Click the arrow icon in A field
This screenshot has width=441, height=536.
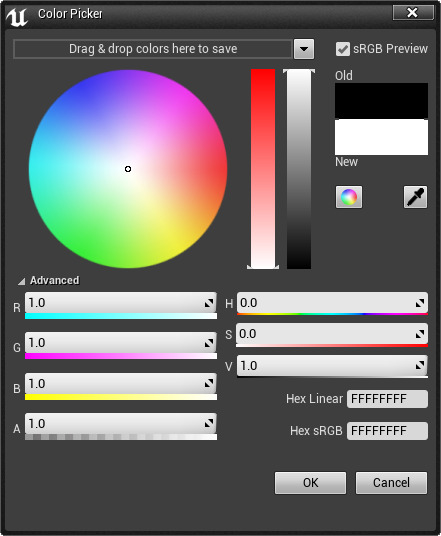pyautogui.click(x=209, y=424)
